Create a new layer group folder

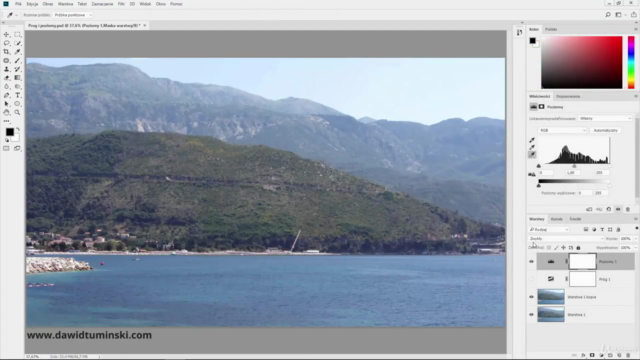click(x=610, y=356)
